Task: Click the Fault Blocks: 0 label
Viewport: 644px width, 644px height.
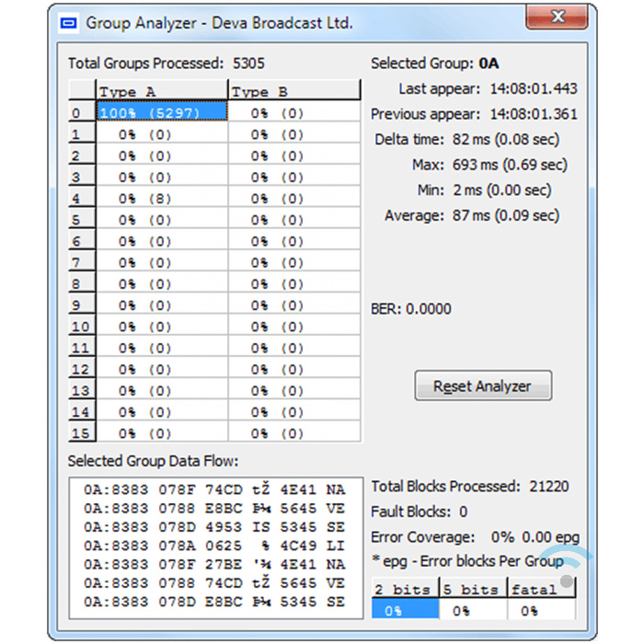Action: pyautogui.click(x=419, y=512)
